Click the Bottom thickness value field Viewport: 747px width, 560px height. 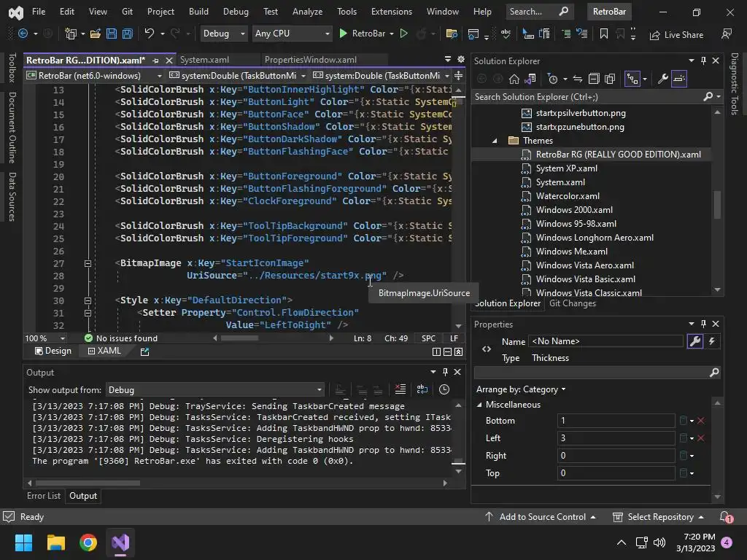(616, 421)
